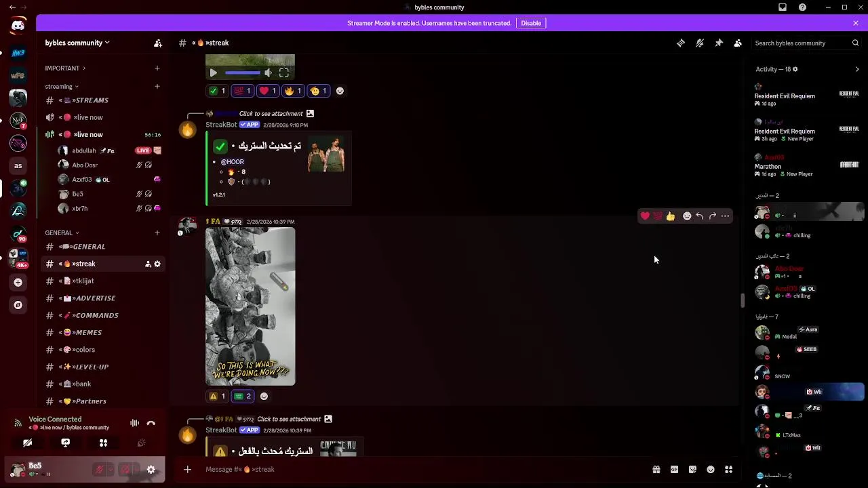The width and height of the screenshot is (868, 488).
Task: Add heart reaction on hovered message toolbar
Action: point(645,216)
